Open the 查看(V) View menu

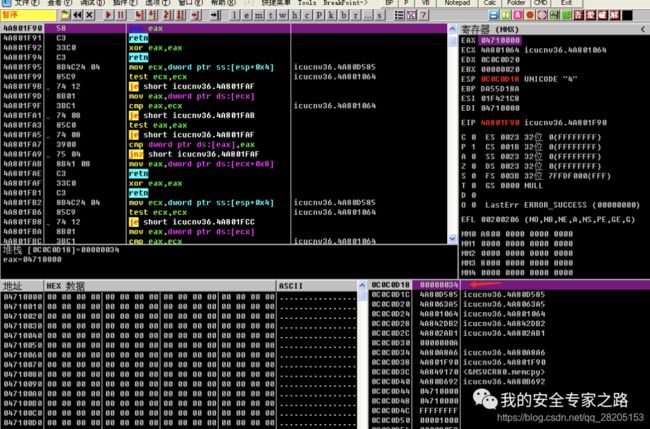60,2
